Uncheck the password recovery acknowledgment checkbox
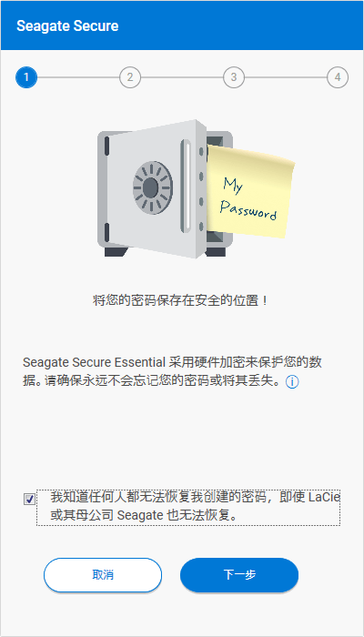Screen dimensions: 364x637 [x=29, y=500]
